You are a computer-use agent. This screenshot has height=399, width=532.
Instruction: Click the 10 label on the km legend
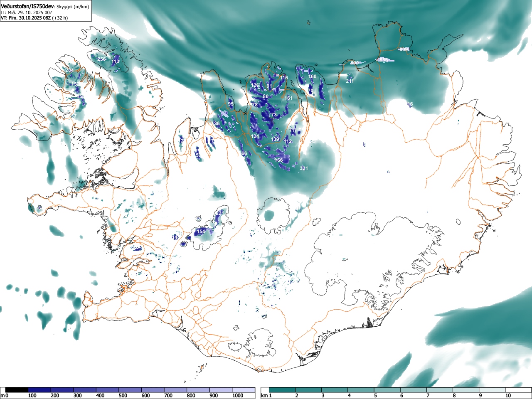[508, 396]
